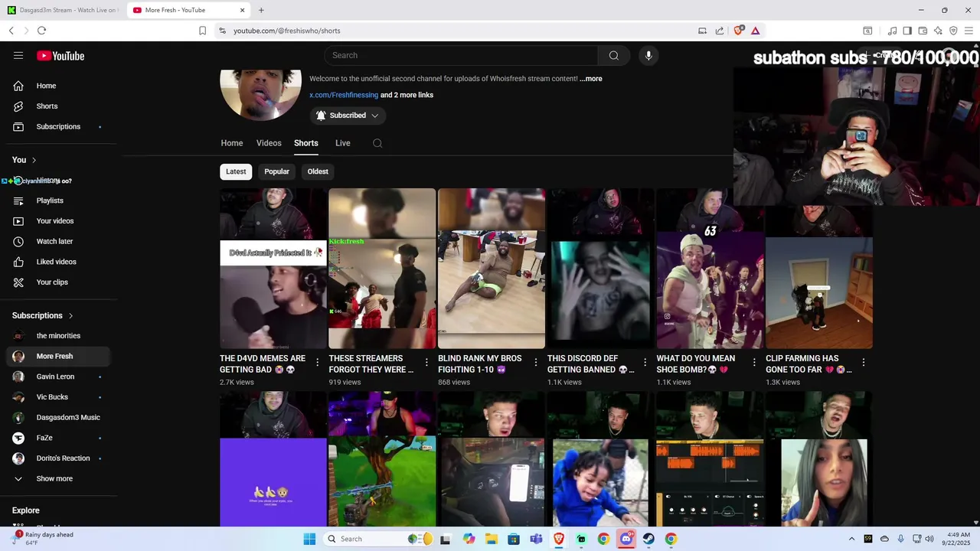Open THIS DISCORD DEF GETTING BANNED short thumbnail
980x551 pixels.
600,269
